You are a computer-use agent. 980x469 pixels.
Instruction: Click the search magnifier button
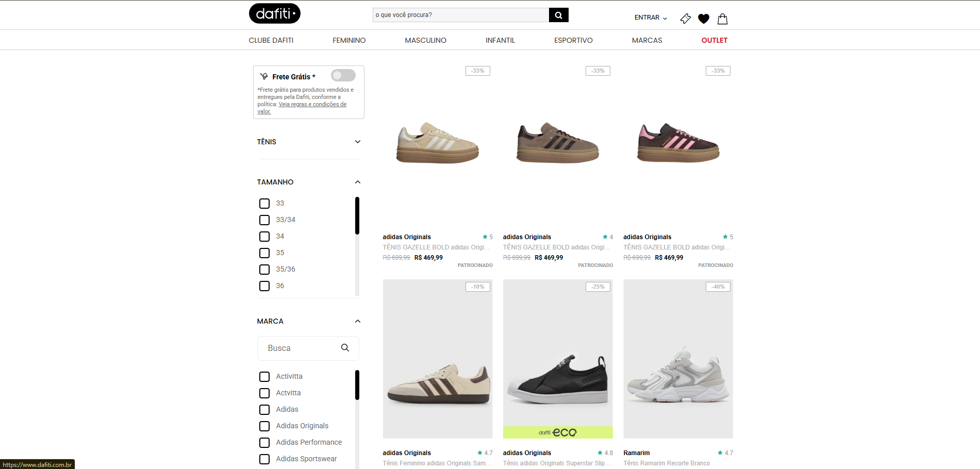click(559, 15)
